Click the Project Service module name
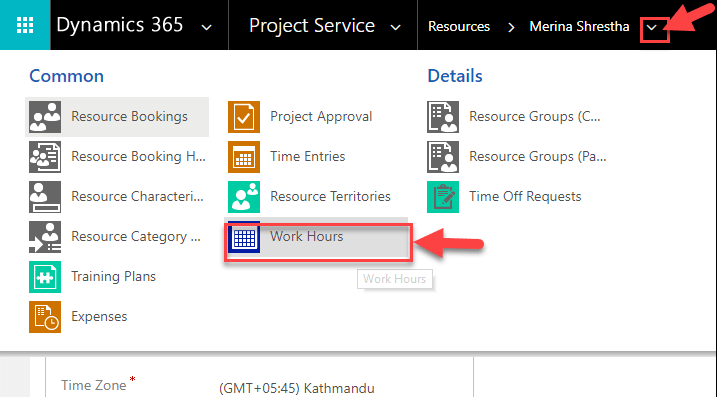The image size is (717, 397). 312,26
